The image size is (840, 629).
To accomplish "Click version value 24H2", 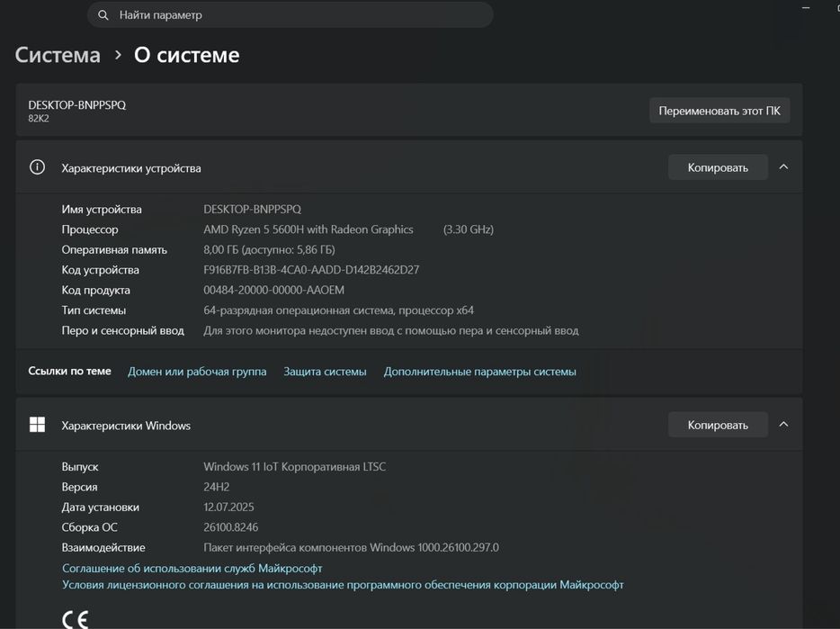I will [x=217, y=487].
